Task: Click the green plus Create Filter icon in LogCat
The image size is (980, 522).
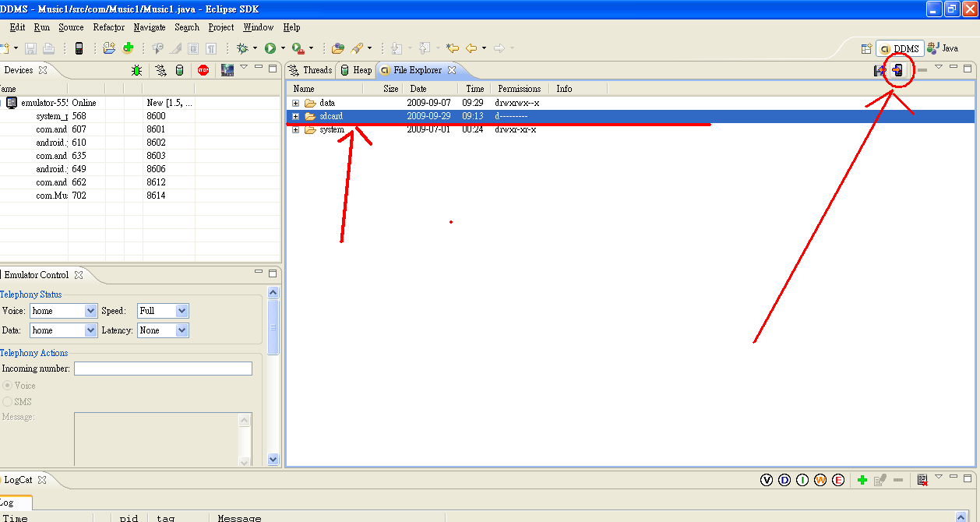Action: coord(862,480)
